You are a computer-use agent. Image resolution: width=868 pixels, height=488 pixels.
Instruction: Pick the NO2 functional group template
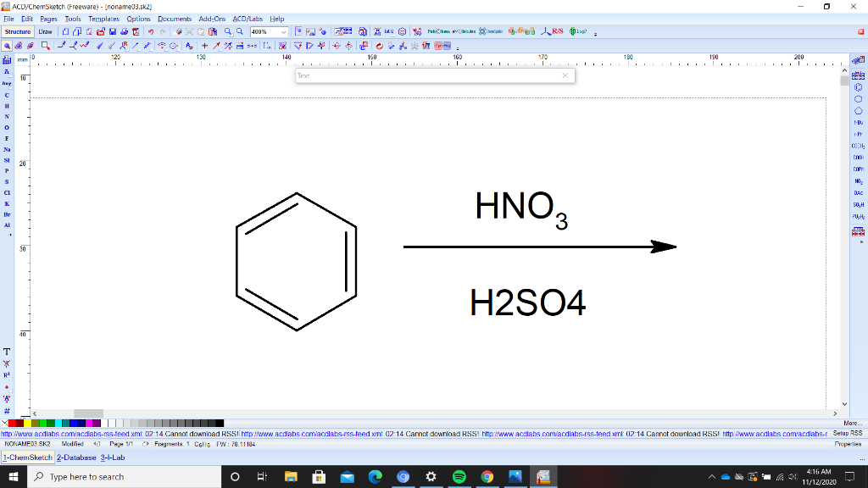(x=859, y=180)
